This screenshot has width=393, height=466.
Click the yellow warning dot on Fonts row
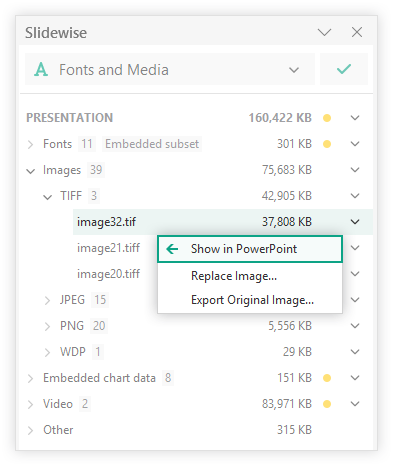click(327, 144)
